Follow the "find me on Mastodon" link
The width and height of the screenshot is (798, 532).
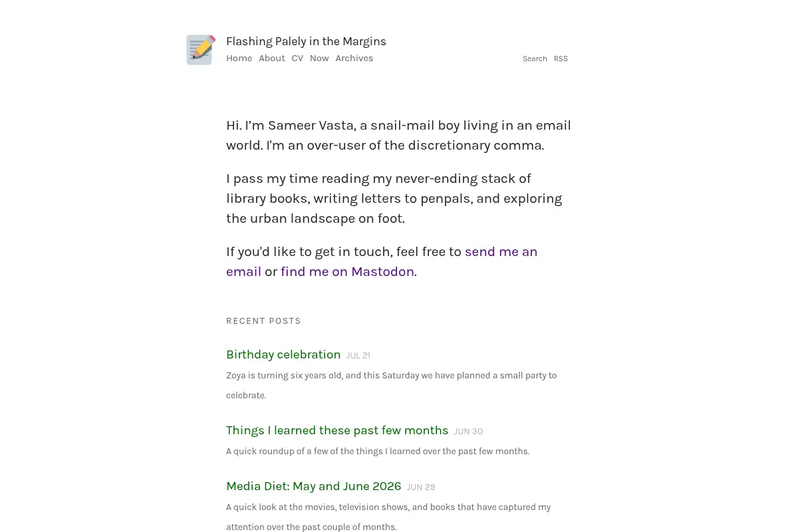[347, 271]
